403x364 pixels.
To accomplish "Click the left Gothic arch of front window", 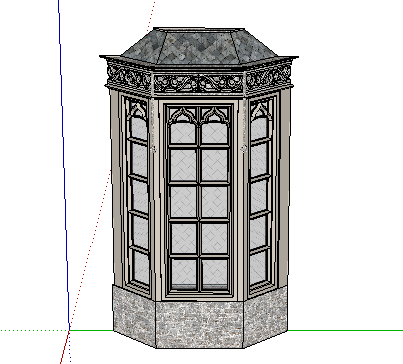I will [x=183, y=115].
